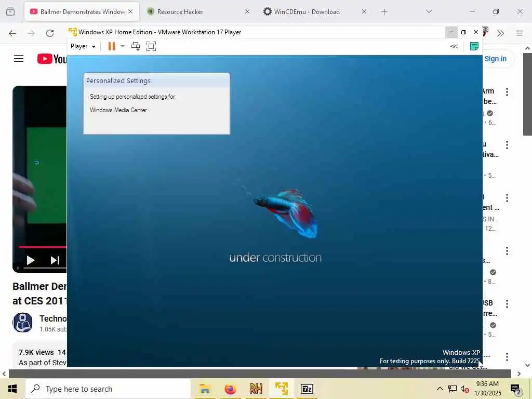The height and width of the screenshot is (399, 532).
Task: Open Resource Hacker from the taskbar
Action: tap(256, 389)
